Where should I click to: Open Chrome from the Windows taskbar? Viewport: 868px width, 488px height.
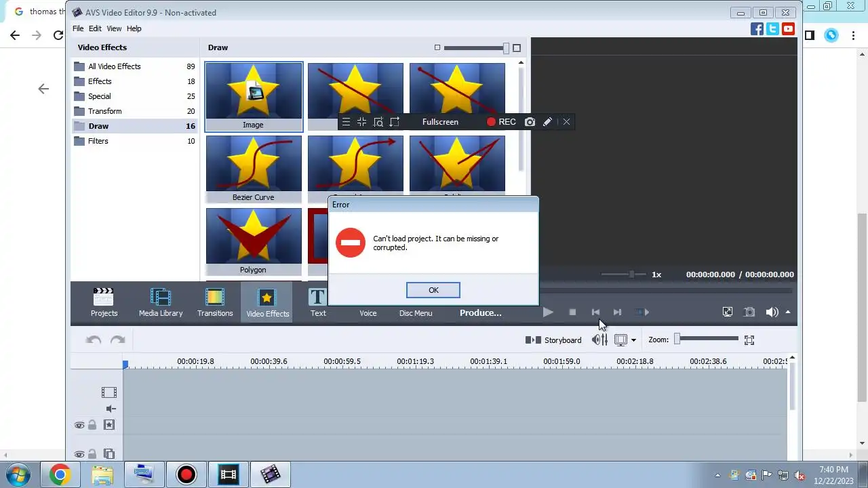point(60,475)
